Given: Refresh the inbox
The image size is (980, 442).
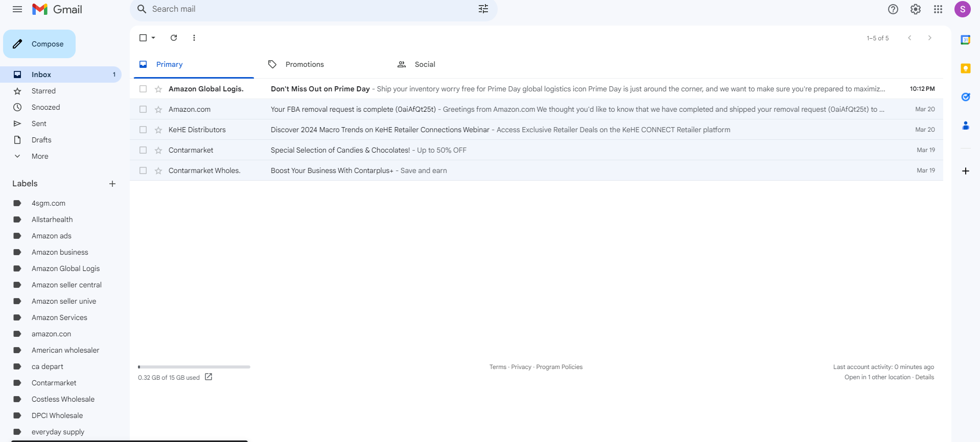Looking at the screenshot, I should coord(174,38).
